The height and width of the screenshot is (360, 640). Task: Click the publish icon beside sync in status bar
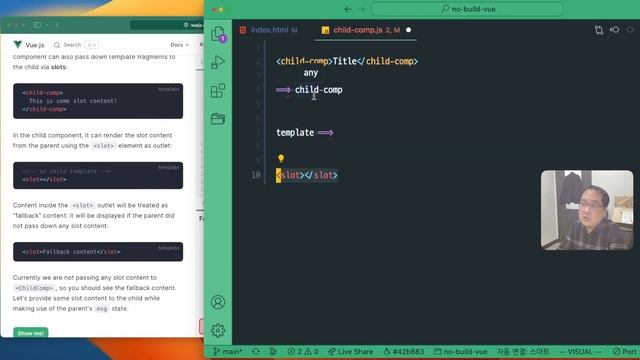pyautogui.click(x=273, y=351)
